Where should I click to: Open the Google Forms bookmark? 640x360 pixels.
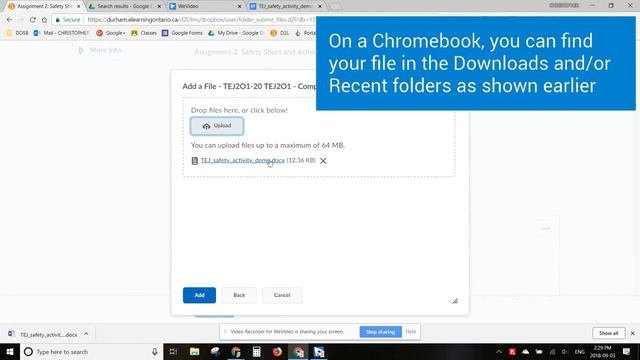[182, 33]
